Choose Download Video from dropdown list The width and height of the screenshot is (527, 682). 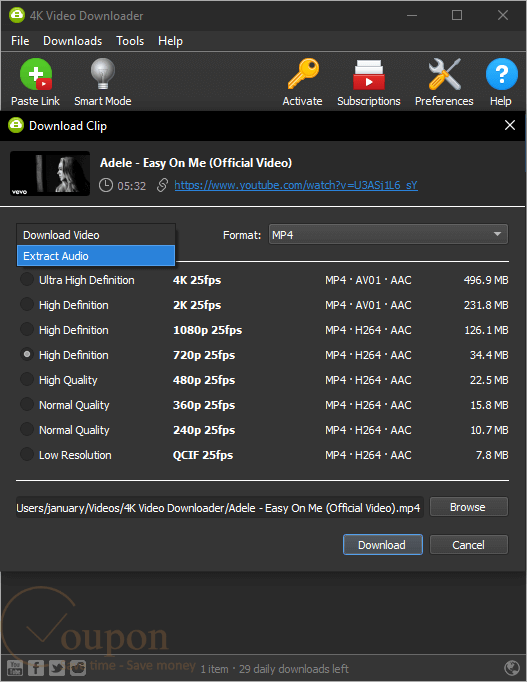96,235
